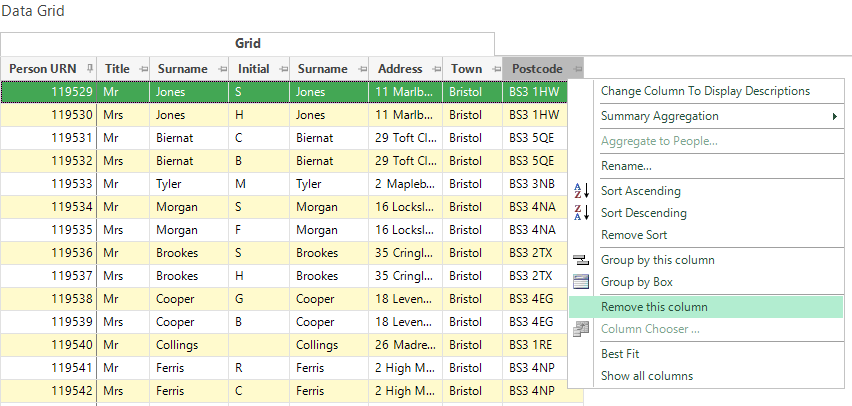Select the cell with URN 119531
Viewport: 852px width, 406px height.
pyautogui.click(x=49, y=138)
